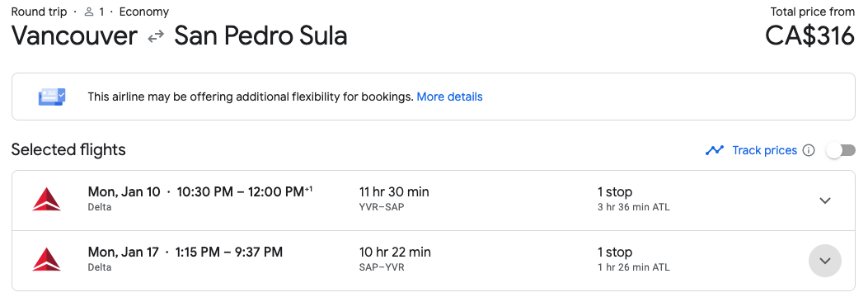The height and width of the screenshot is (302, 868).
Task: Click the round-trip arrows icon between cities
Action: click(x=156, y=36)
